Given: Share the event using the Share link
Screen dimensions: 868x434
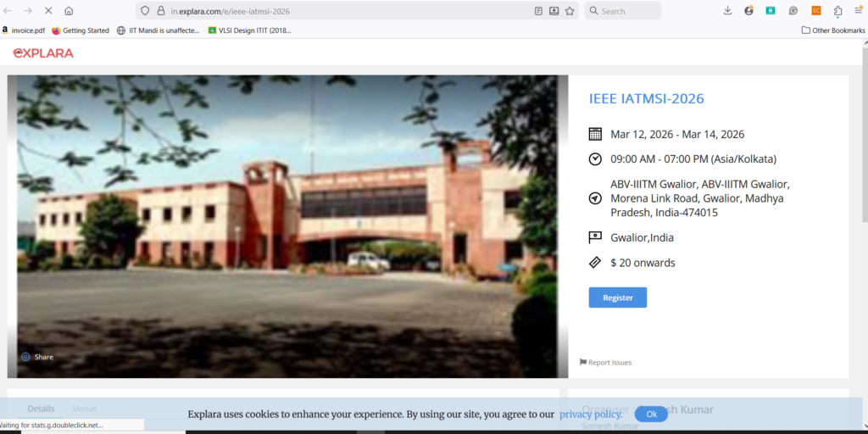Looking at the screenshot, I should 38,357.
